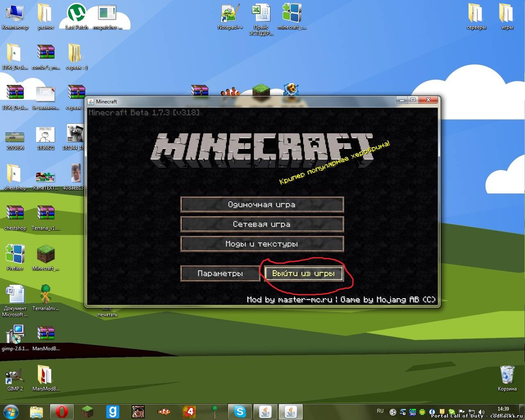The height and width of the screenshot is (420, 525).
Task: Click the red number 4 taskbar icon
Action: tap(189, 412)
